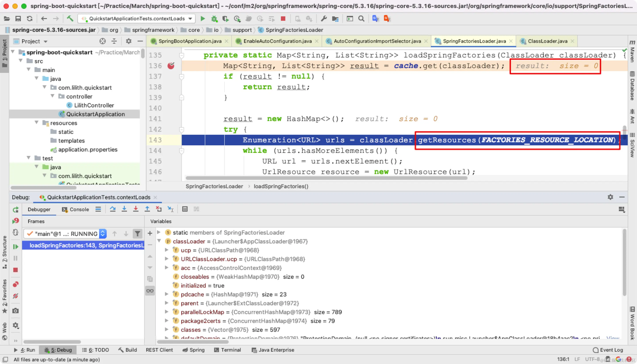Collapse the classLoader variable node

(x=159, y=241)
